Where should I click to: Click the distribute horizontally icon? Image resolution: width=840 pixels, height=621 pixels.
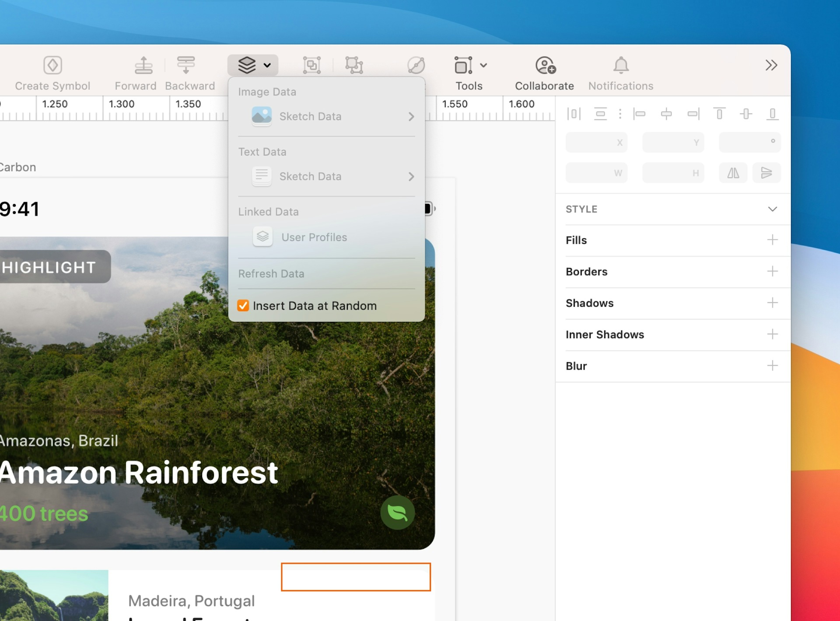(x=574, y=114)
